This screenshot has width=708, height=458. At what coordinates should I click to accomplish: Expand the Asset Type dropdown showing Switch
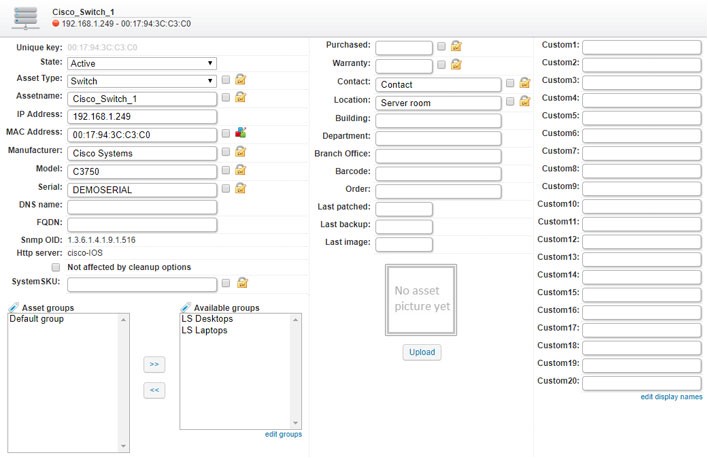point(142,81)
